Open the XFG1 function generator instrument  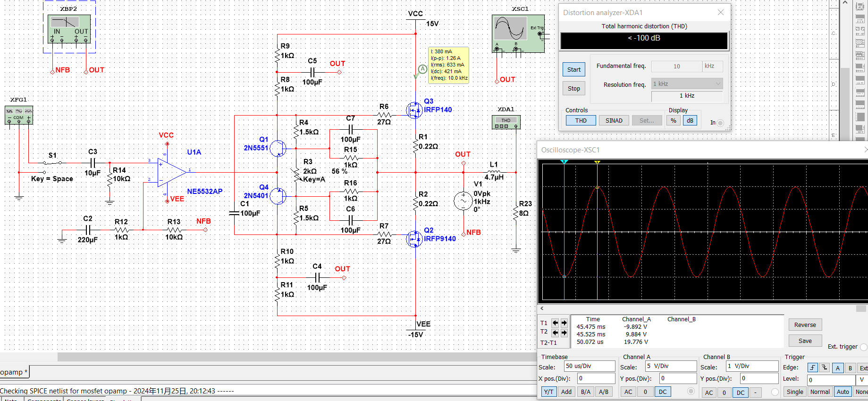tap(19, 115)
